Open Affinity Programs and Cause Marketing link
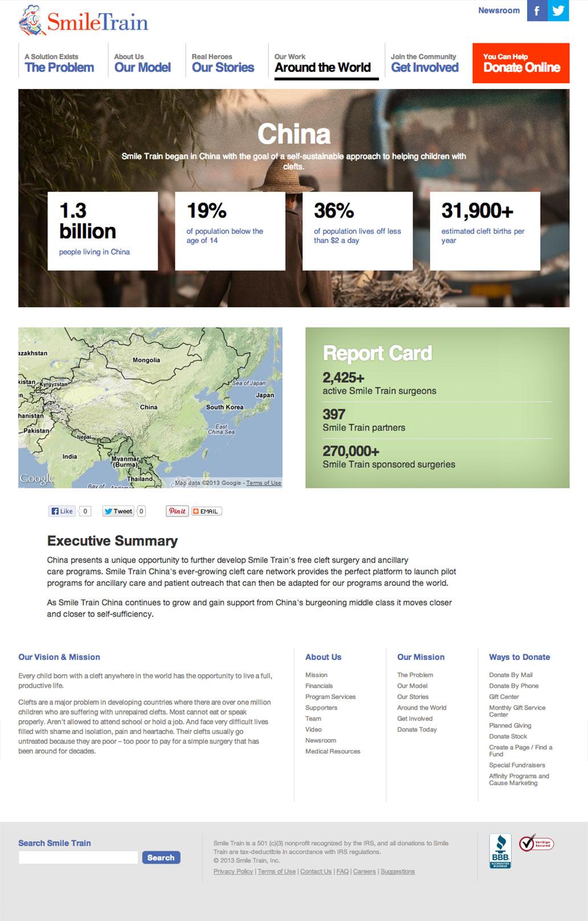Screen dimensions: 588x921 [x=519, y=779]
